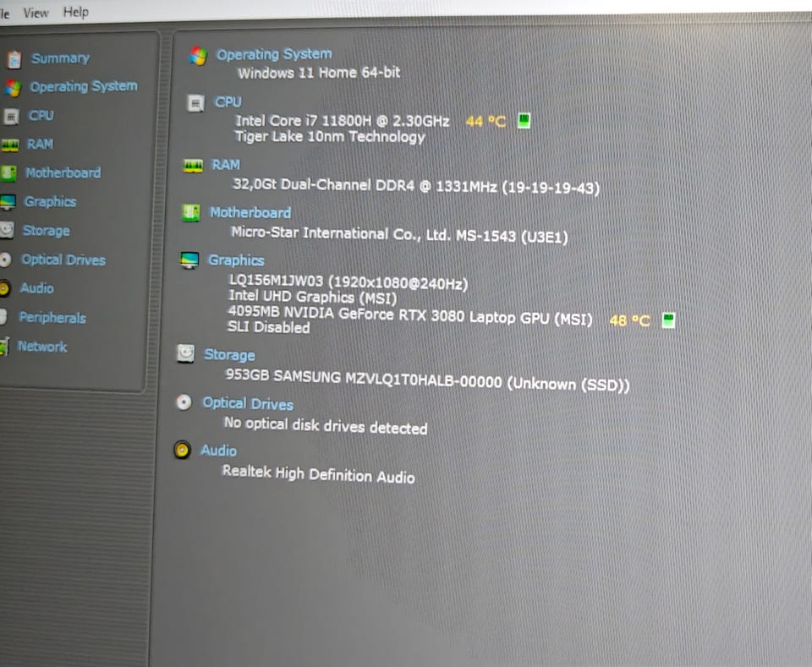
Task: Click the speaker icon beside Audio heading
Action: coord(182,450)
